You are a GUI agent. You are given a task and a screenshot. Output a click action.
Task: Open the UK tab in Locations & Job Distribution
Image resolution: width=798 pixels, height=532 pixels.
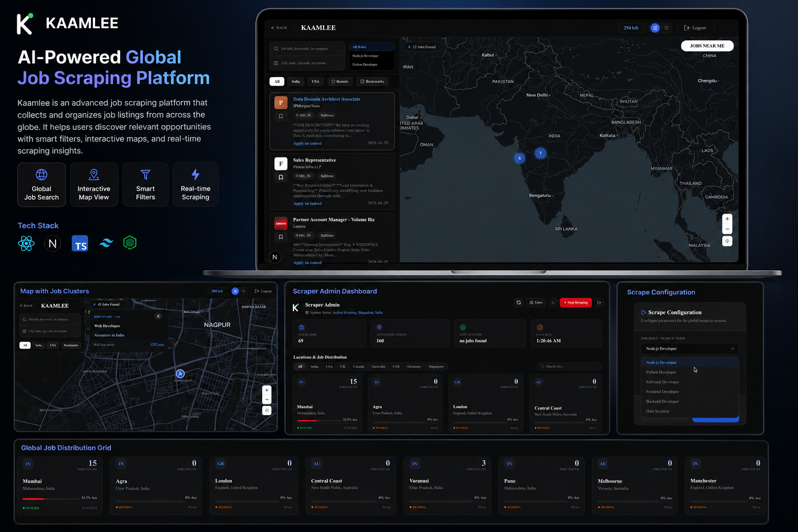click(x=343, y=367)
